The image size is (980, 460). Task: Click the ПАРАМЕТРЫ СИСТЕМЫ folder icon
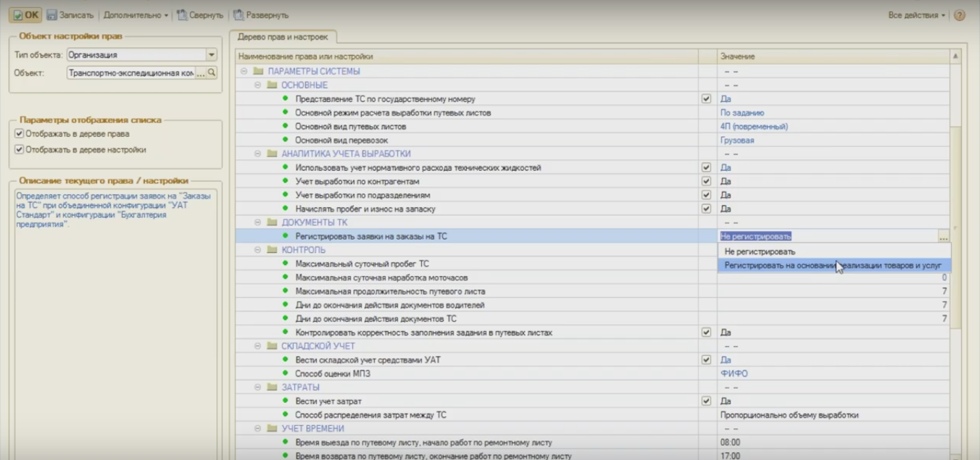(258, 72)
